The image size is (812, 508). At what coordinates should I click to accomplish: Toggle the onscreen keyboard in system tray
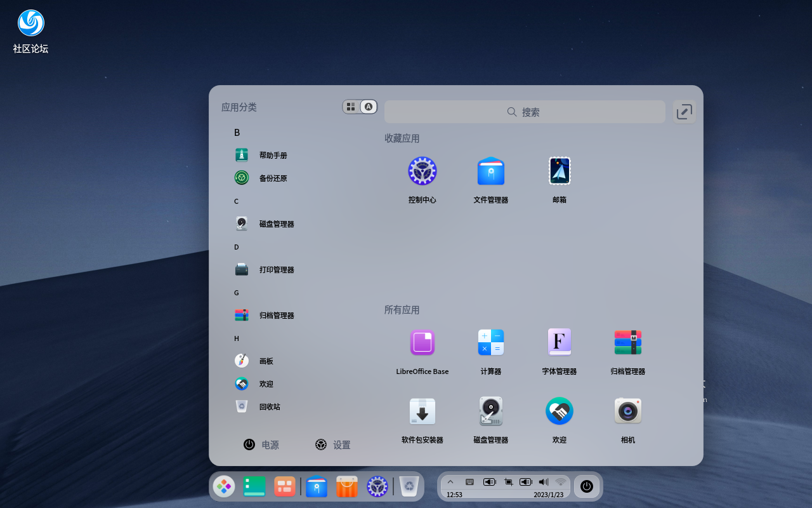[469, 481]
